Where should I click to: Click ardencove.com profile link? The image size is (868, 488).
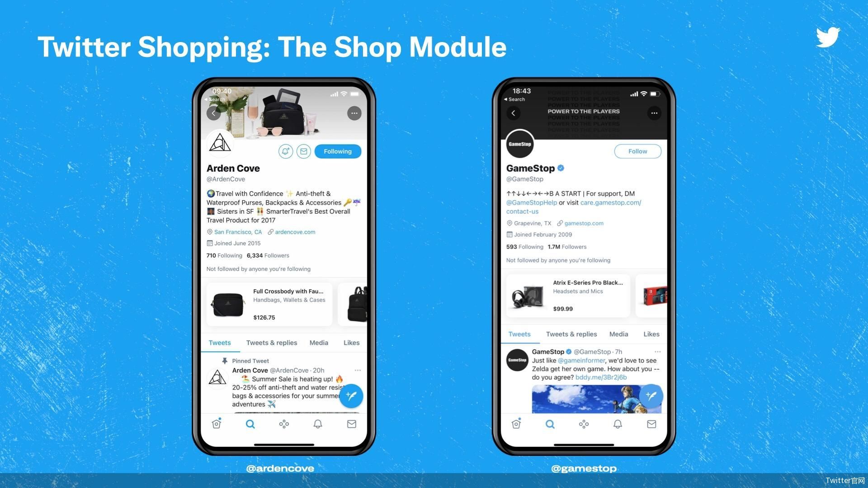293,232
